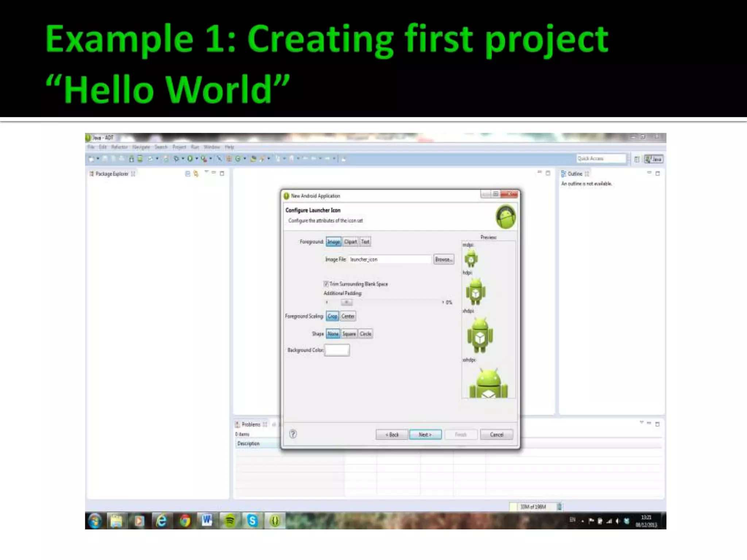Image resolution: width=747 pixels, height=560 pixels.
Task: Open the Window menu
Action: pos(212,147)
